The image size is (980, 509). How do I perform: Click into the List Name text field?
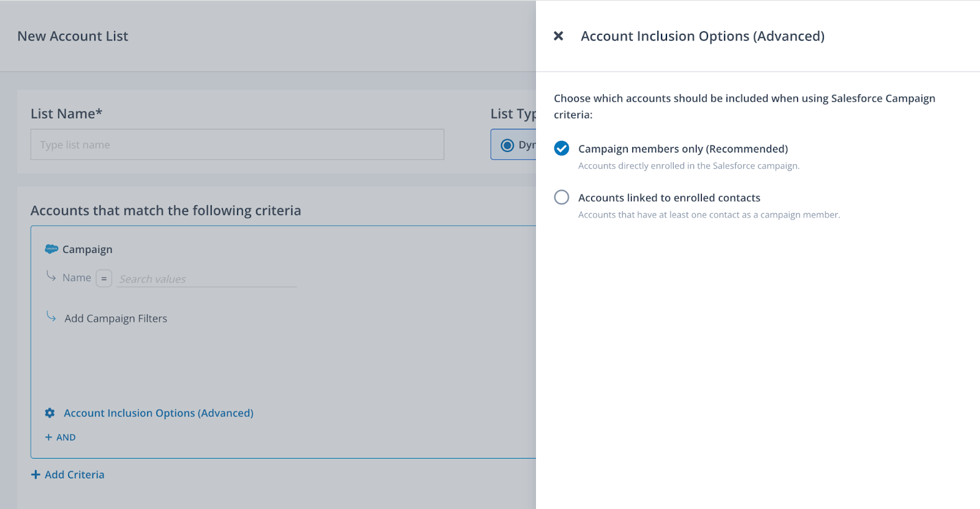[x=237, y=145]
